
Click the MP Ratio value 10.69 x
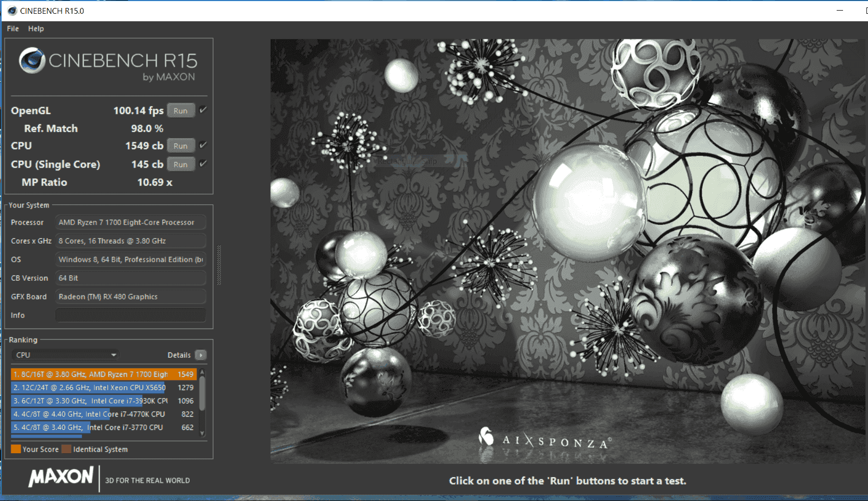coord(155,182)
